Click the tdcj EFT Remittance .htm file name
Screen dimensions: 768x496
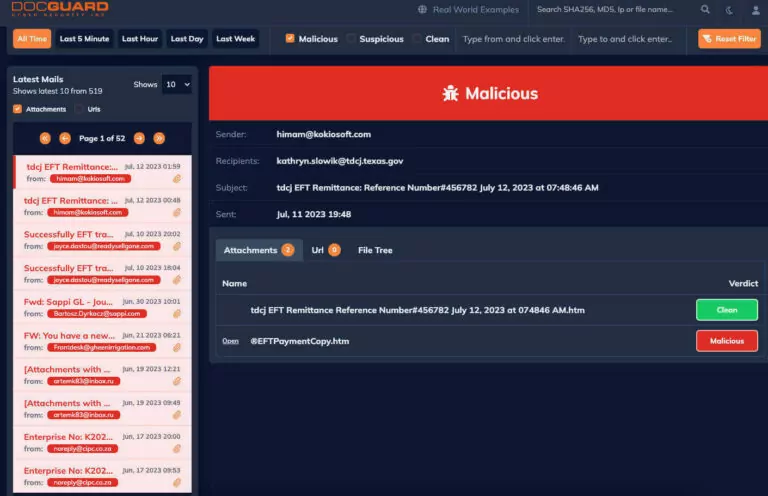point(417,310)
